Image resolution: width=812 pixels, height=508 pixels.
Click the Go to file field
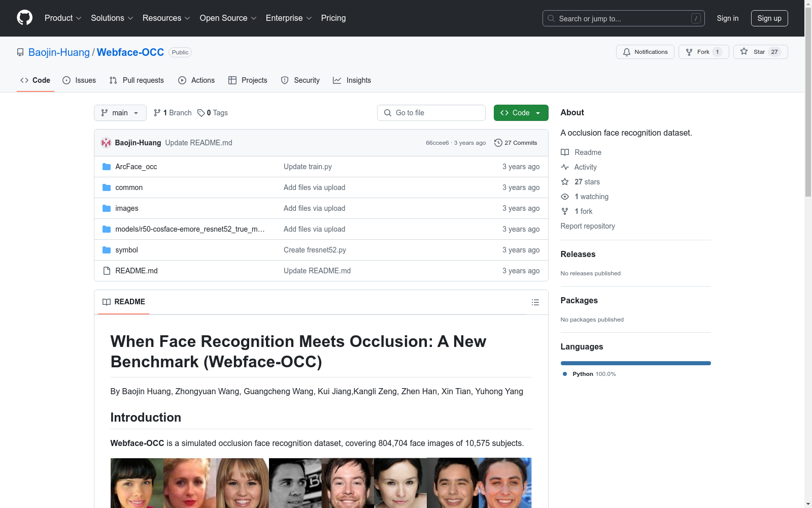coord(431,113)
